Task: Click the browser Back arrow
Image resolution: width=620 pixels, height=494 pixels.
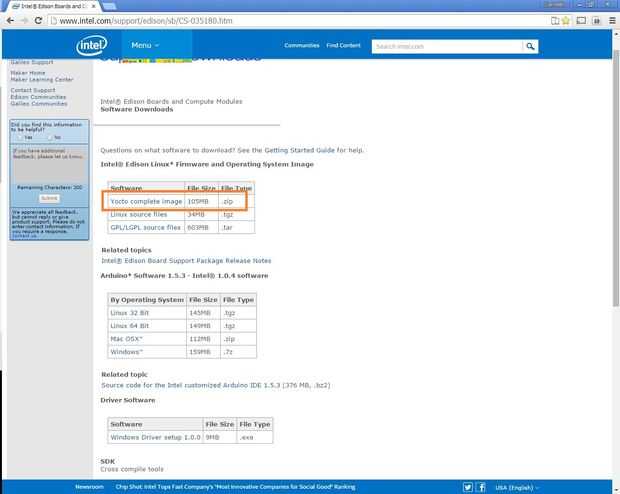Action: click(10, 21)
